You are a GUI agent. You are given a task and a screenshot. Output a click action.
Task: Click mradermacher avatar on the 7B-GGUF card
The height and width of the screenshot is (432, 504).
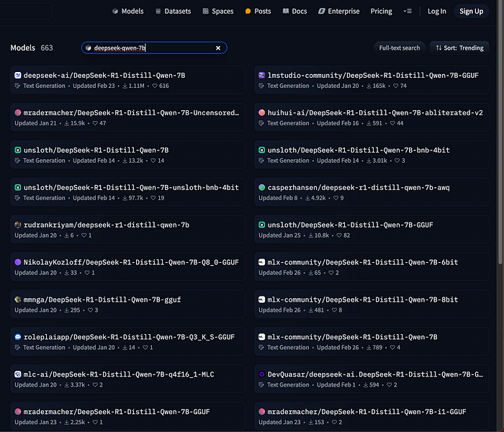18,412
